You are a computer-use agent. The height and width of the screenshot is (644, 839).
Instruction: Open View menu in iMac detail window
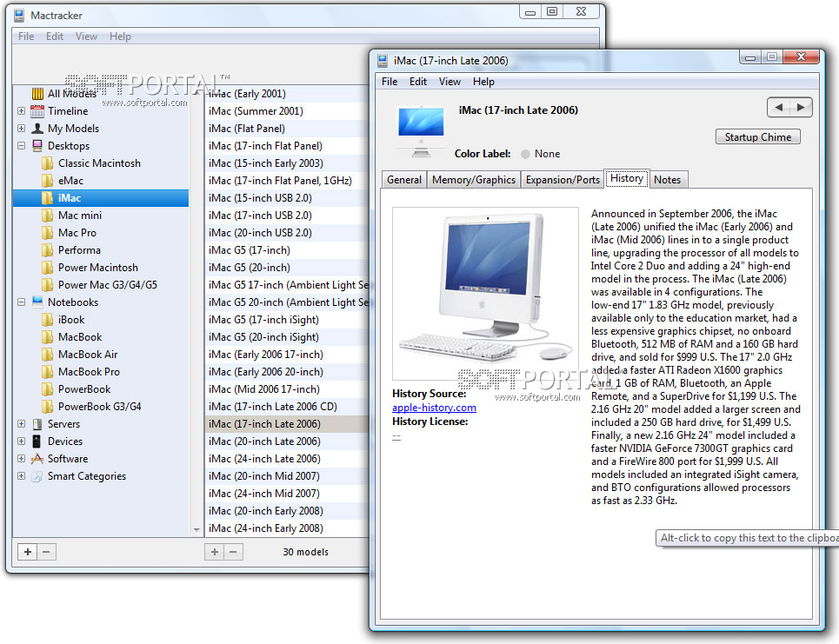(x=449, y=82)
